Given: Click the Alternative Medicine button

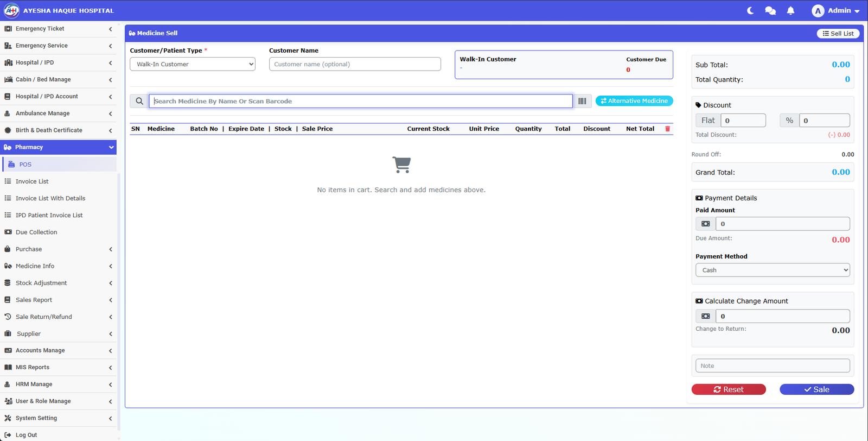Looking at the screenshot, I should [x=634, y=101].
